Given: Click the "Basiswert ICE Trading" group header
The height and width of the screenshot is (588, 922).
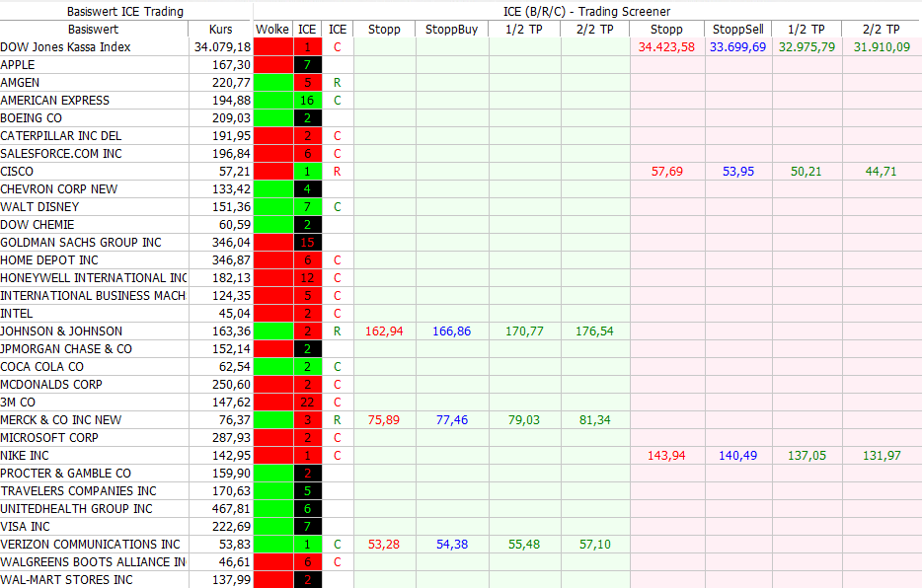Looking at the screenshot, I should pyautogui.click(x=125, y=11).
